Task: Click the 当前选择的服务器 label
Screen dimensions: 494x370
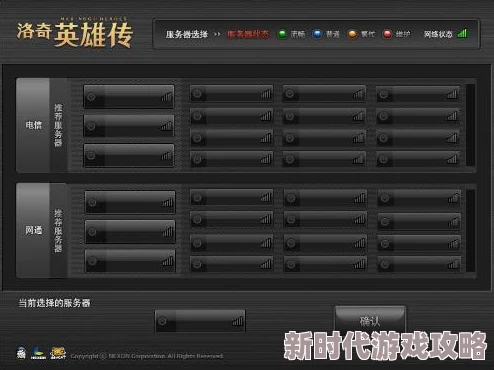Action: 54,303
